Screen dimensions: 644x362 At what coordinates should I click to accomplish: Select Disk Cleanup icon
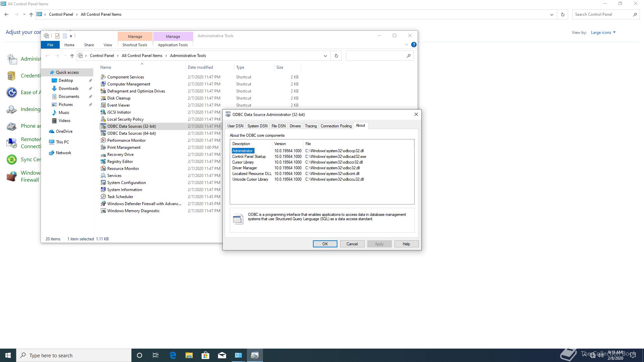[103, 98]
